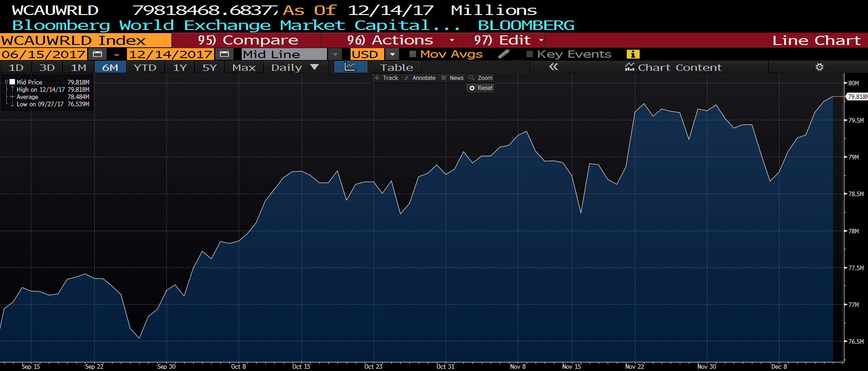Screen dimensions: 868x371
Task: Select the line chart view icon
Action: pyautogui.click(x=350, y=67)
